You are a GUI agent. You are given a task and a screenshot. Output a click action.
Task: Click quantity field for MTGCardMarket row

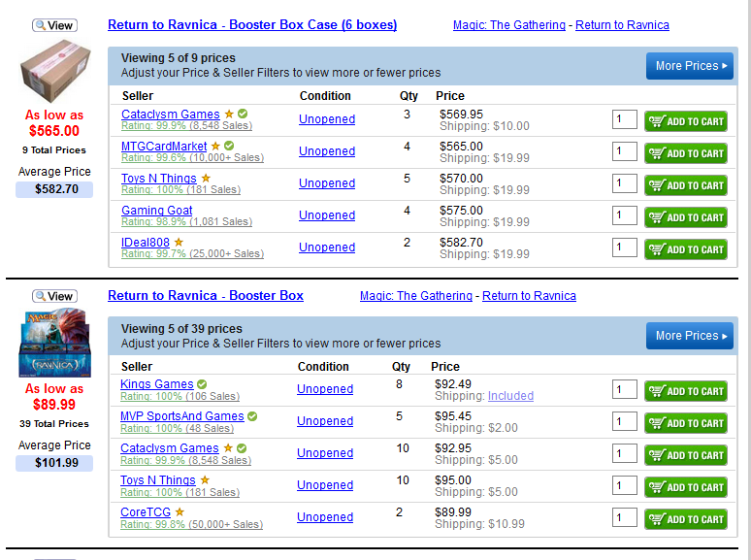tap(625, 151)
